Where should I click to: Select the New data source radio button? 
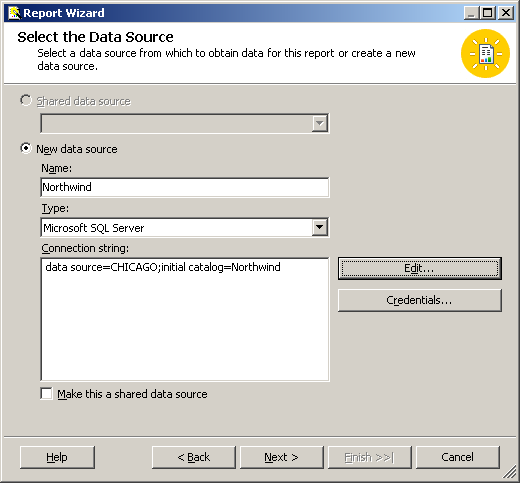coord(26,148)
